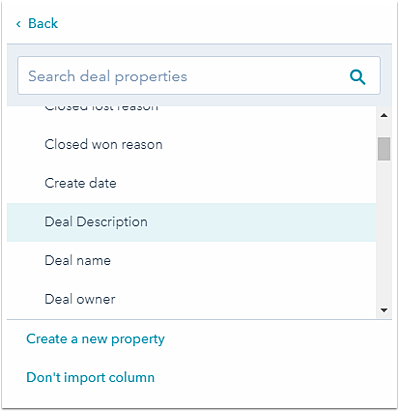Select the highlighted Deal Description property

[x=191, y=222]
